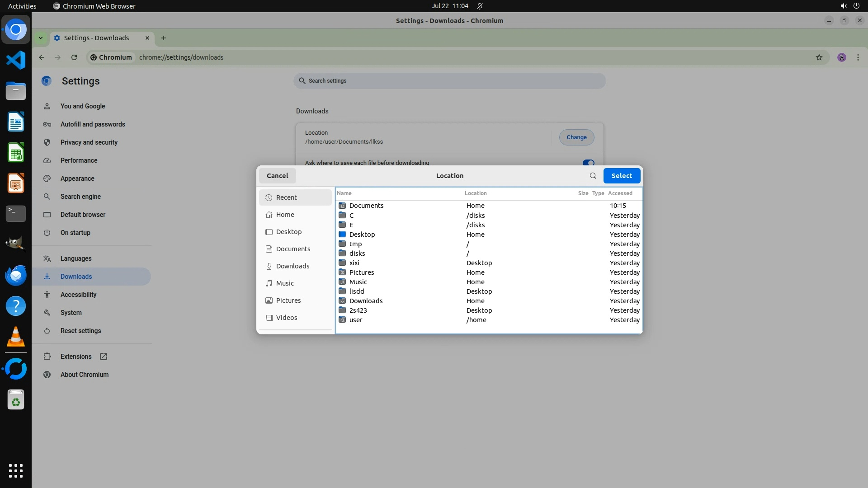Select Downloads in file dialog sidebar

pos(292,266)
